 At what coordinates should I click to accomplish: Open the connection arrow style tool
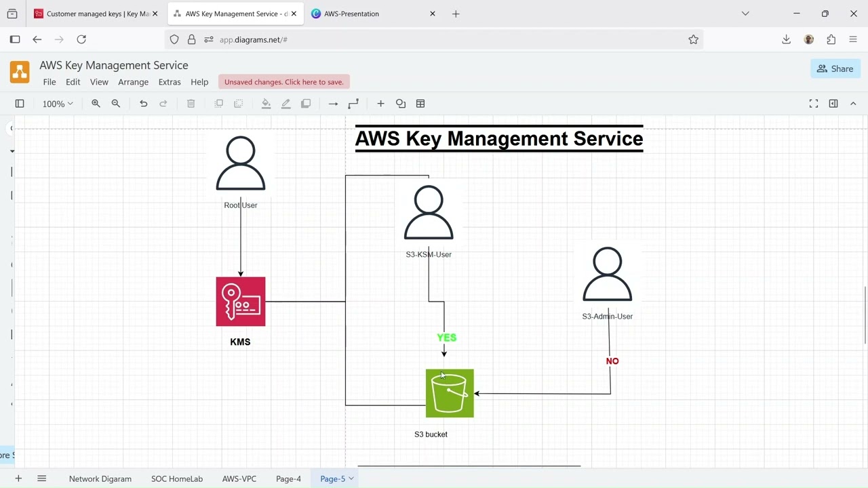coord(333,104)
